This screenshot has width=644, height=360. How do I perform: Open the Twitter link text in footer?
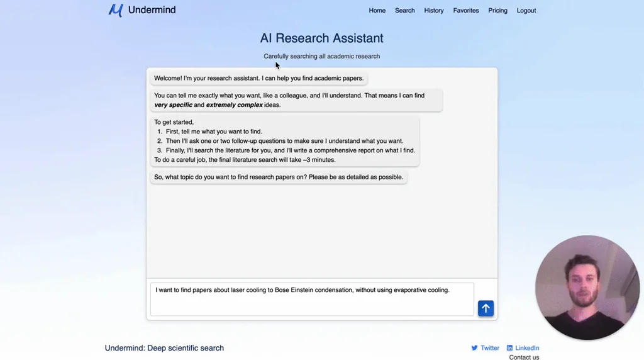490,348
